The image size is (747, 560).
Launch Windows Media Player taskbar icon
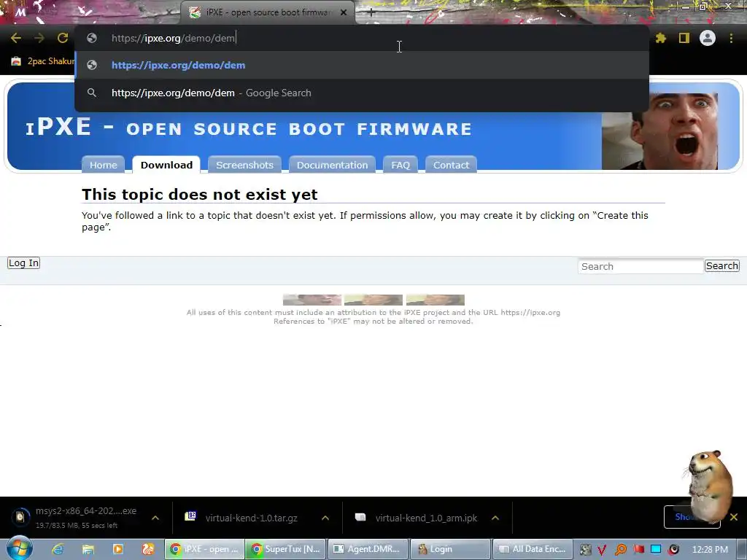pyautogui.click(x=117, y=549)
